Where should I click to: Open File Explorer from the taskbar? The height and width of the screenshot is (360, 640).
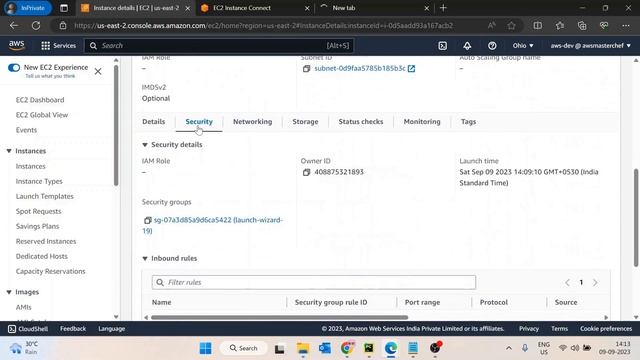(303, 348)
